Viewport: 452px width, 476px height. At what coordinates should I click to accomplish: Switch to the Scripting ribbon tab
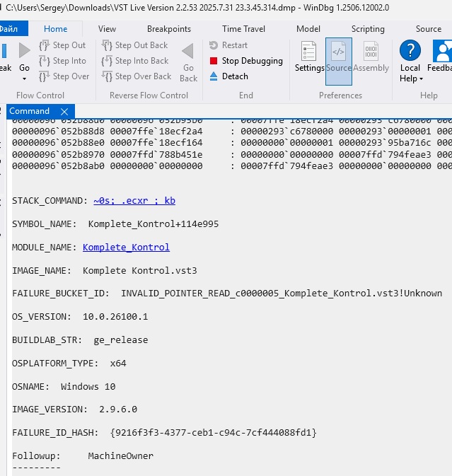(368, 29)
